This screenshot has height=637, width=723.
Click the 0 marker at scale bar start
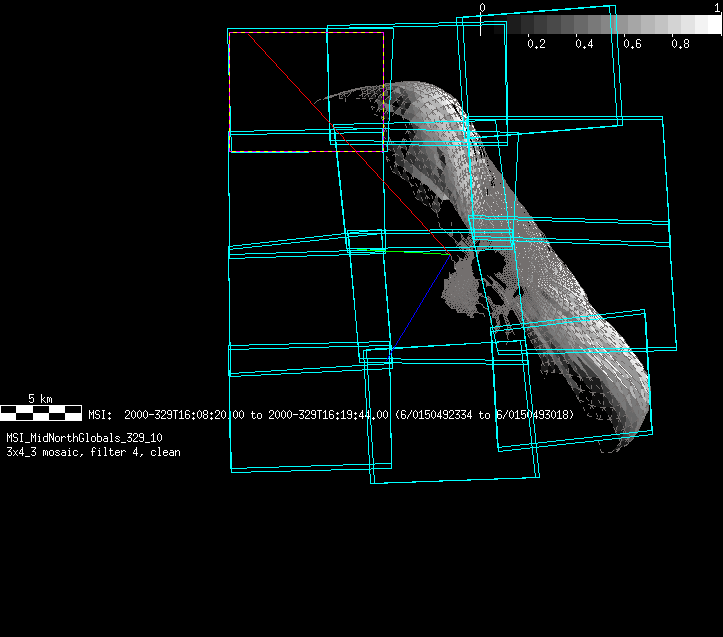[482, 8]
